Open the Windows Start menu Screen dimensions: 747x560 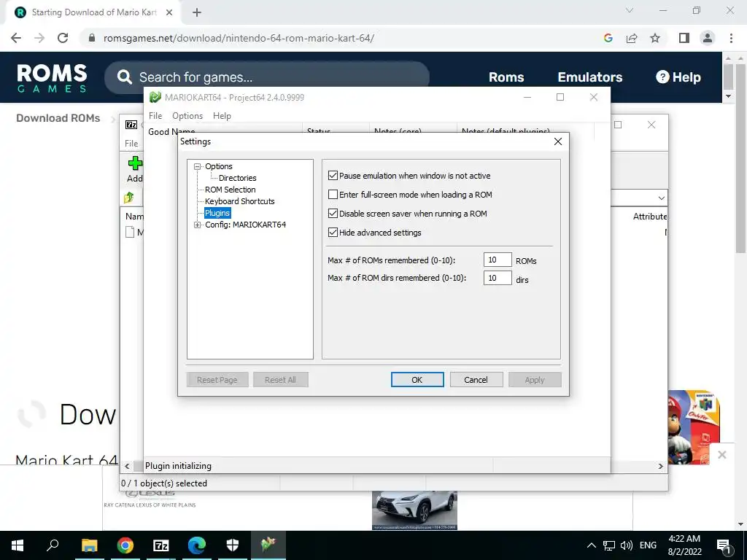click(x=18, y=545)
